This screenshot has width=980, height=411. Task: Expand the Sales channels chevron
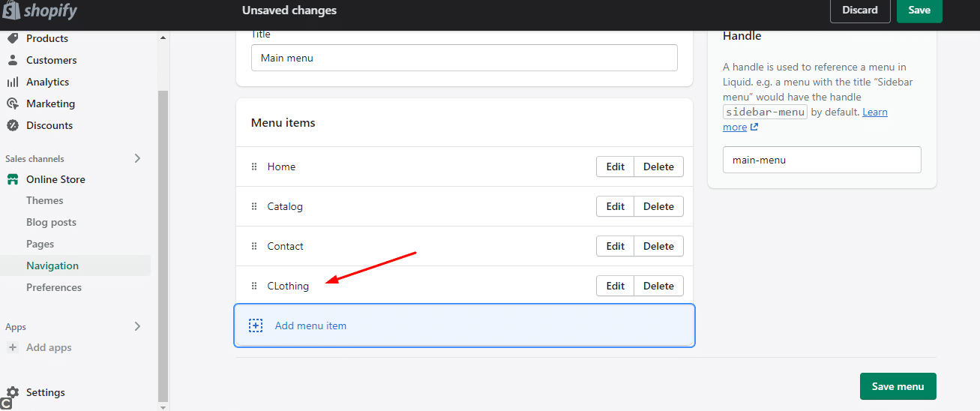tap(137, 158)
